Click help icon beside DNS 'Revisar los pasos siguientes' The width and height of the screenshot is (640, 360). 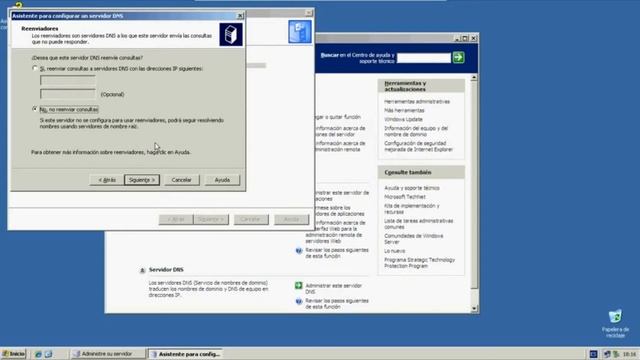pyautogui.click(x=299, y=302)
